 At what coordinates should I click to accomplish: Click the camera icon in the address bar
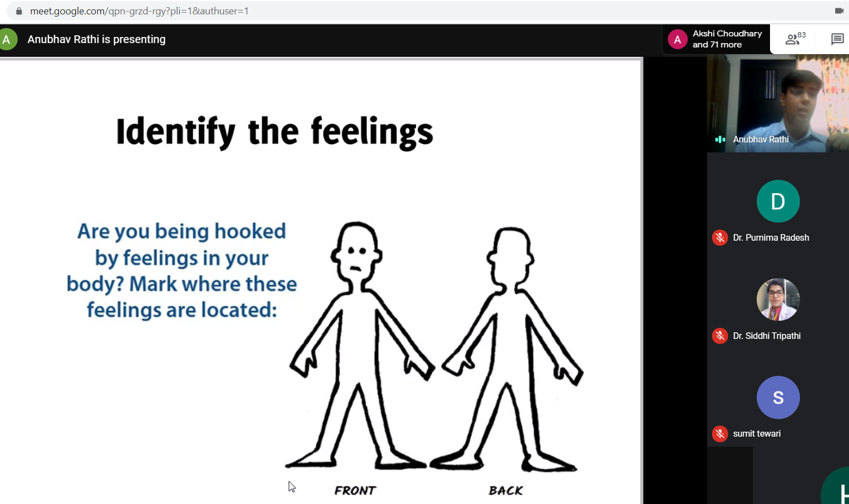[x=839, y=11]
